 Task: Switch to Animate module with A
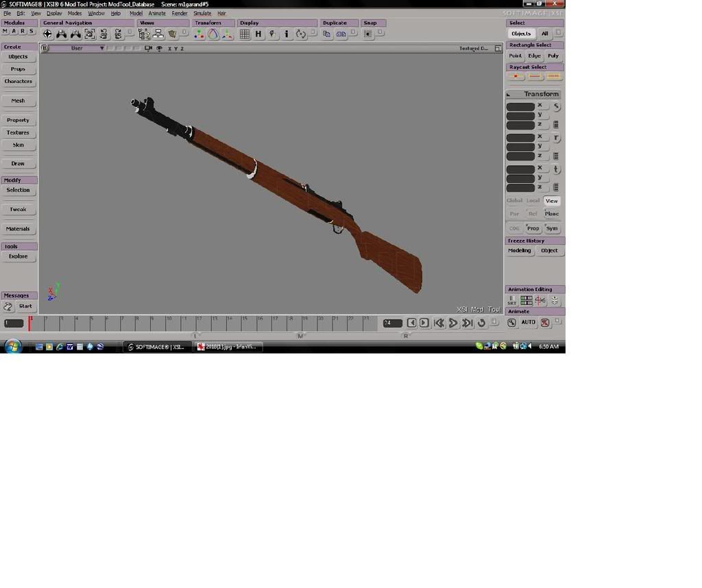14,32
